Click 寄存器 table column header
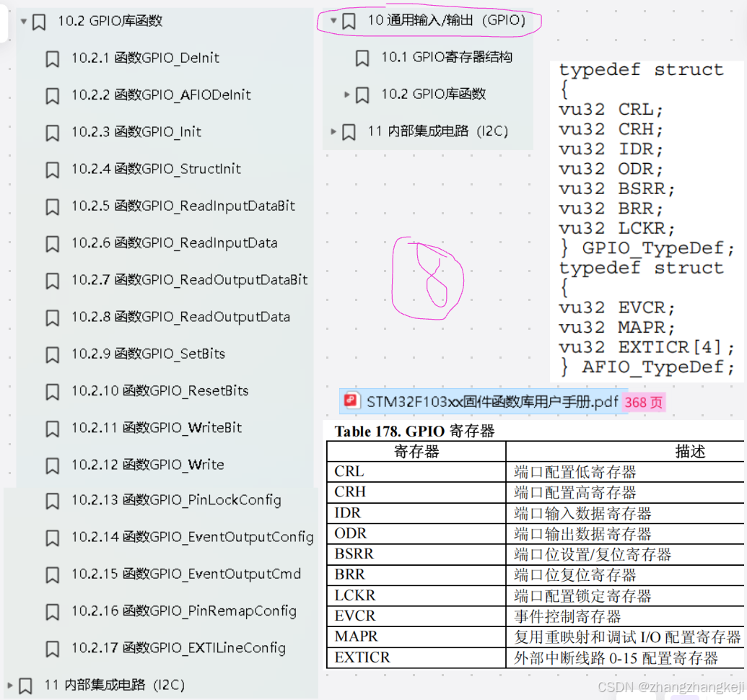 click(416, 452)
